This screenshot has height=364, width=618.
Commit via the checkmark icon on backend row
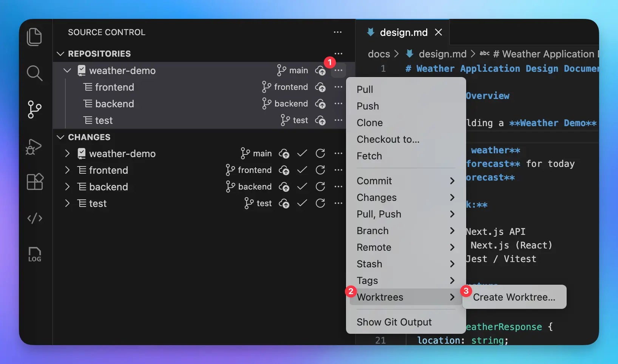click(302, 187)
